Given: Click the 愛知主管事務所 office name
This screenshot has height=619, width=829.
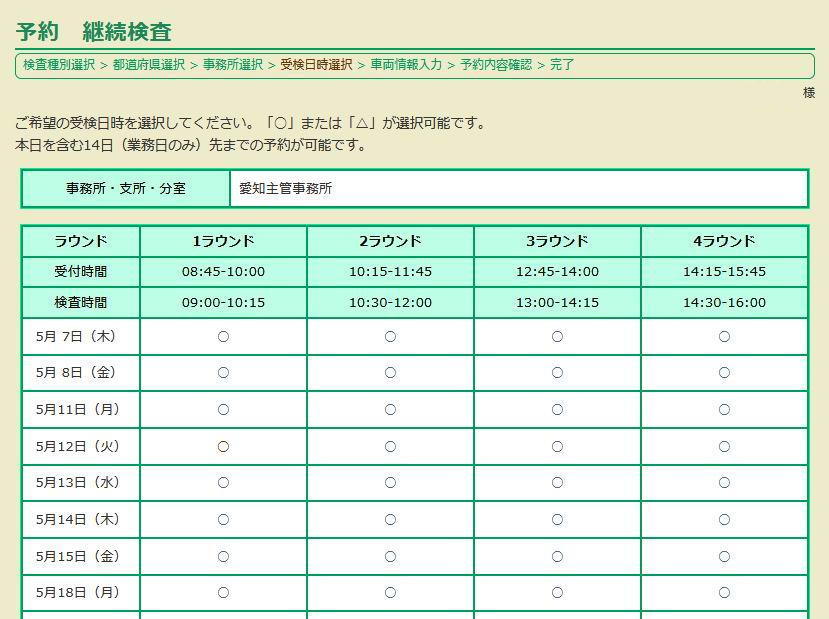Looking at the screenshot, I should click(285, 188).
